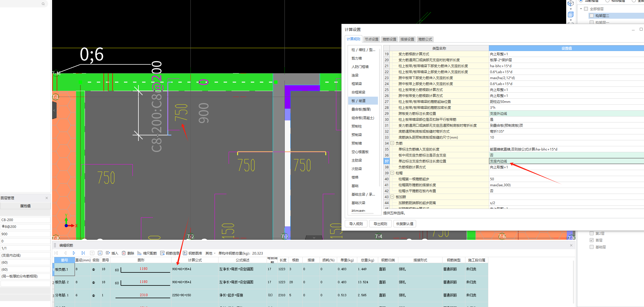The width and height of the screenshot is (644, 307).
Task: Click the 导出规则 button
Action: click(380, 224)
